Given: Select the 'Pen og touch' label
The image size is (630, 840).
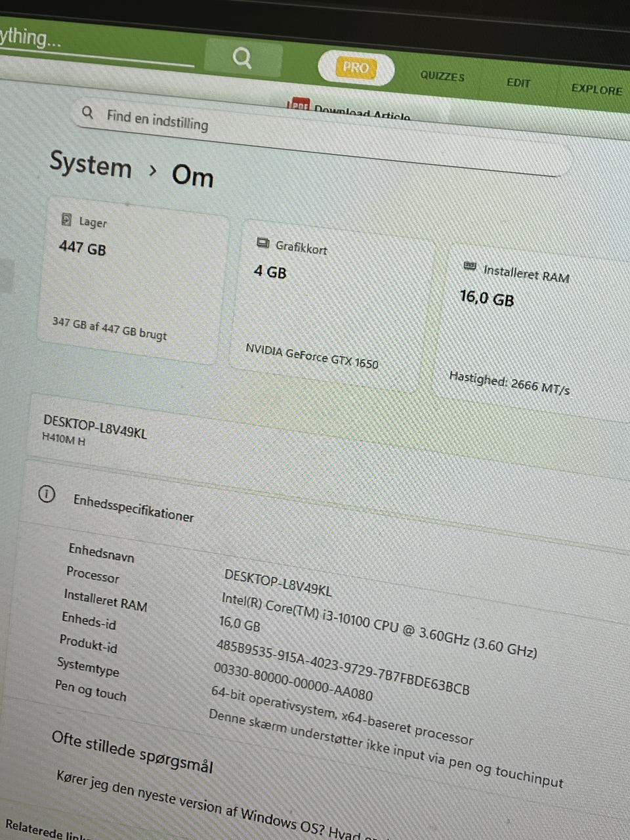Looking at the screenshot, I should click(x=90, y=690).
